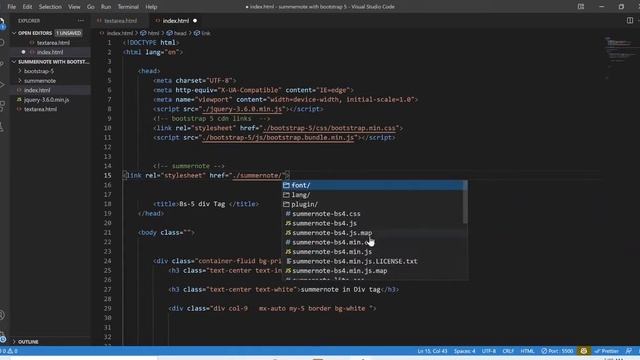Expand the summernote folder
This screenshot has height=360, width=640.
(40, 80)
